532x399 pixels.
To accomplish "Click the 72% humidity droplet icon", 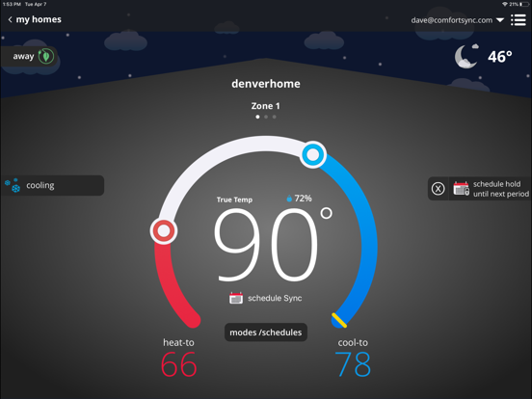I will (x=289, y=199).
